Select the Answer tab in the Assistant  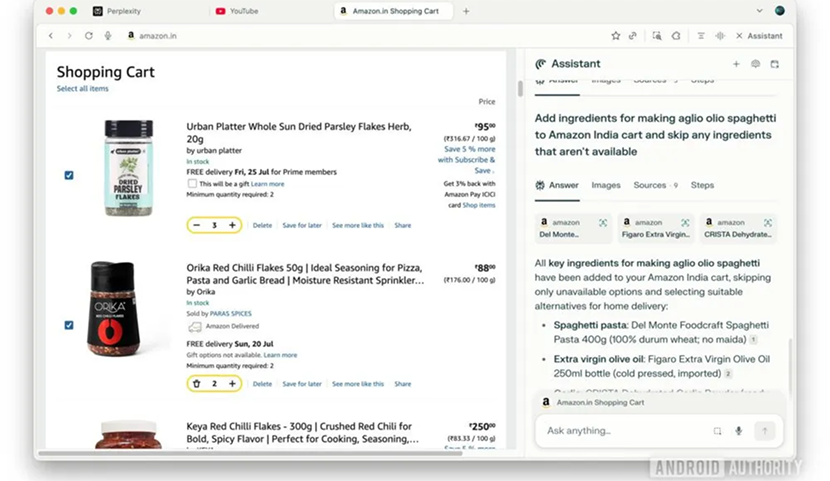click(557, 185)
